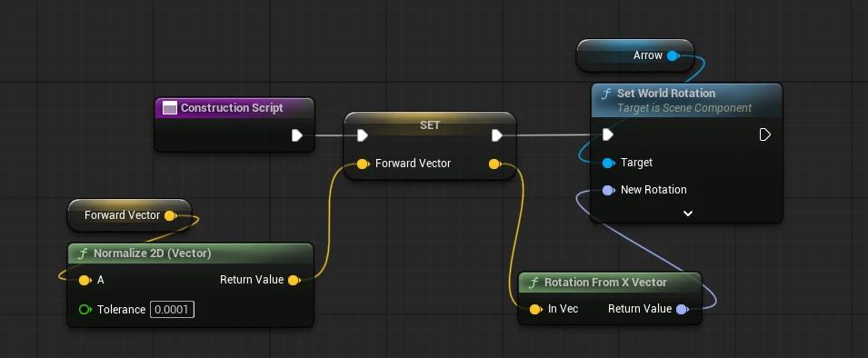Select the Rotation From X Vector node header
Image resolution: width=868 pixels, height=358 pixels.
(610, 283)
